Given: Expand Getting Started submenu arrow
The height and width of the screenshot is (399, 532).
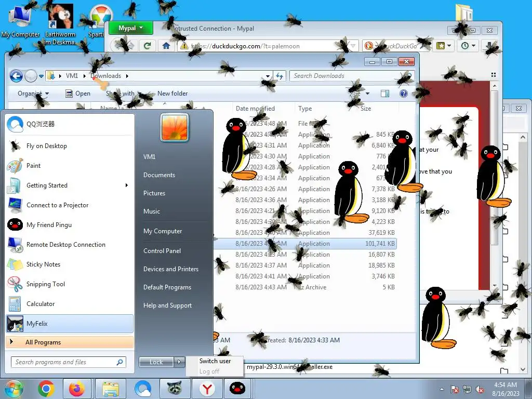Looking at the screenshot, I should point(127,185).
